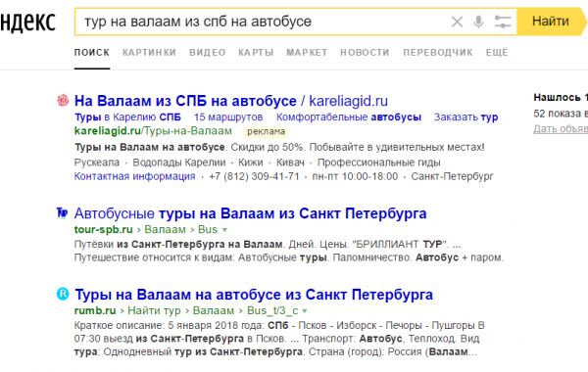Open result Туры на Валаам на автобусе из Санкт Петербурга
The image size is (588, 372).
254,295
